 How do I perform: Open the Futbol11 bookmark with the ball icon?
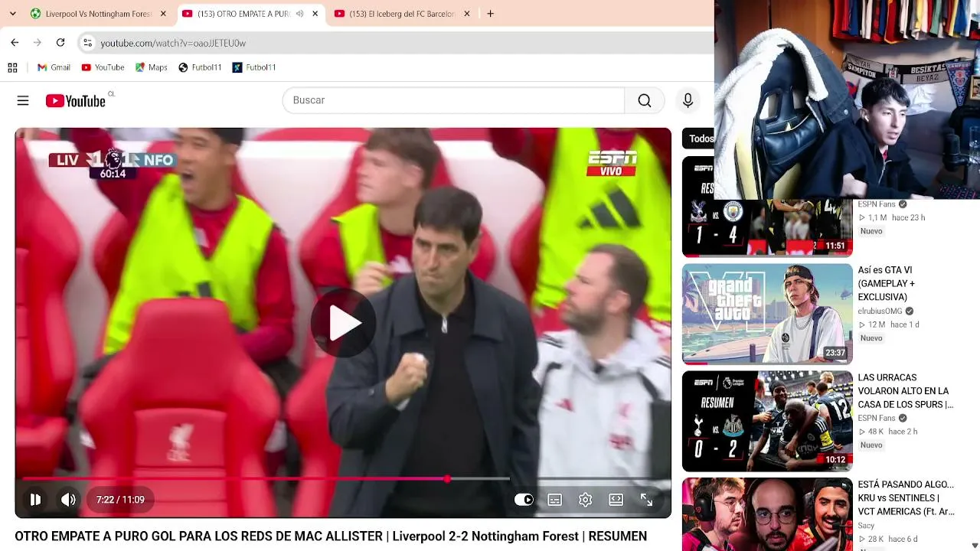pyautogui.click(x=200, y=67)
